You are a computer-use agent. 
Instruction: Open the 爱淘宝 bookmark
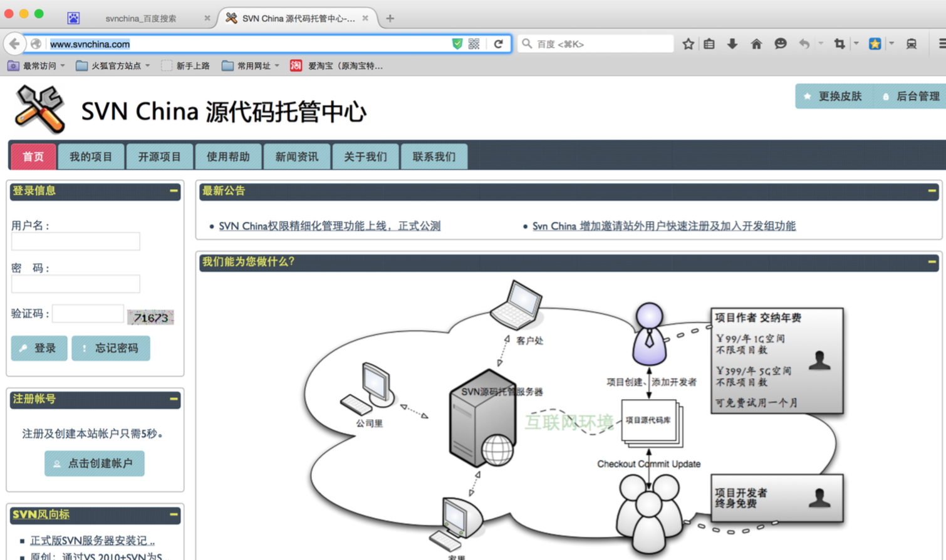(x=336, y=66)
